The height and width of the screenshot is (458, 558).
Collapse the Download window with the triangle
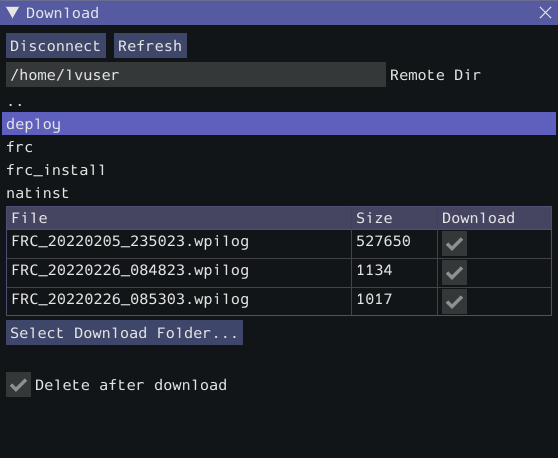12,13
